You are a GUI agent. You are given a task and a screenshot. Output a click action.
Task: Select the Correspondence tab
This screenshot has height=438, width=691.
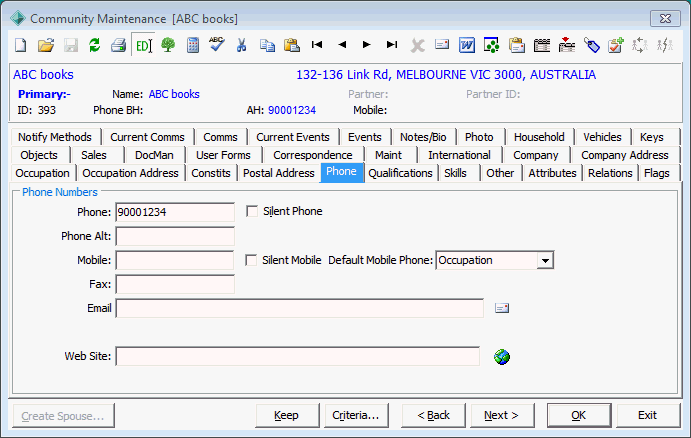[x=312, y=155]
